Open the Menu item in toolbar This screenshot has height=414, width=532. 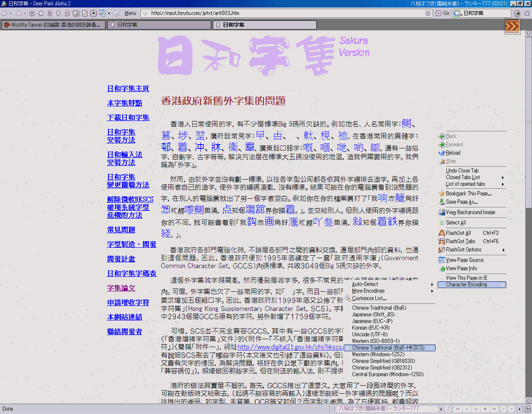click(130, 13)
